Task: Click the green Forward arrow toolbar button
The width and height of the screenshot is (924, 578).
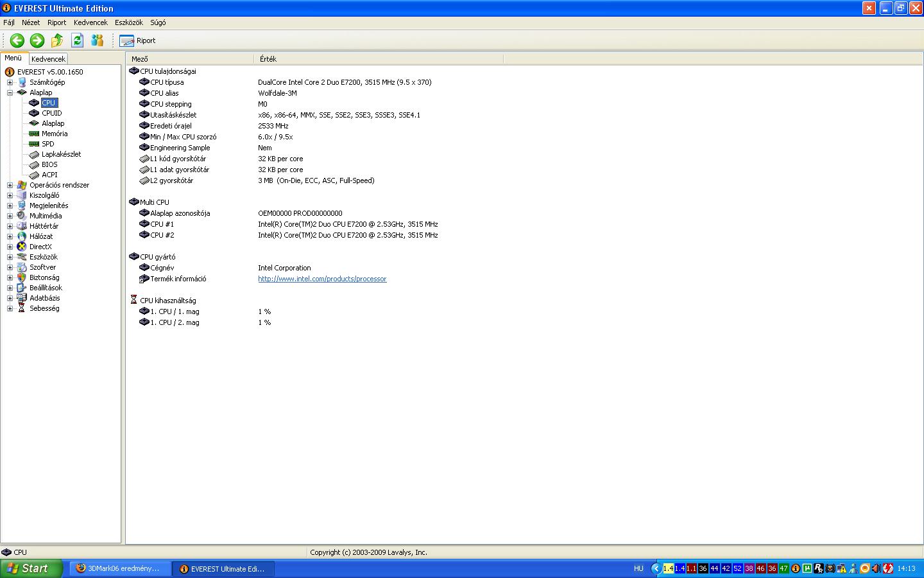Action: pyautogui.click(x=37, y=40)
